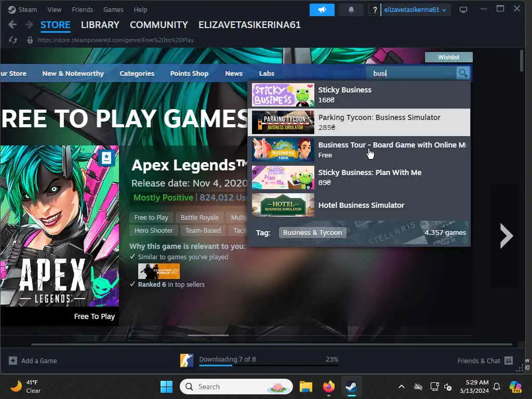Open the Games menu

113,9
